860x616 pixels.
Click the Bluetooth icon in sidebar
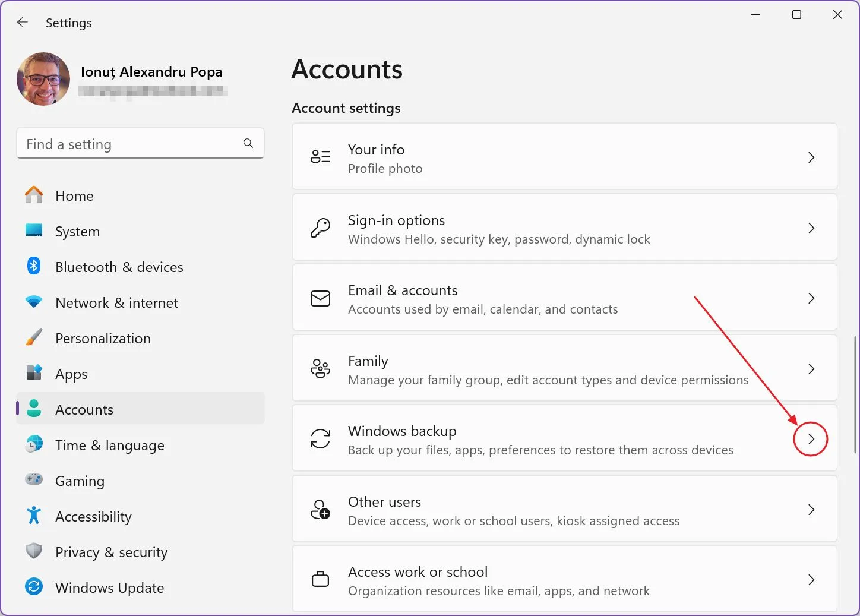[34, 266]
